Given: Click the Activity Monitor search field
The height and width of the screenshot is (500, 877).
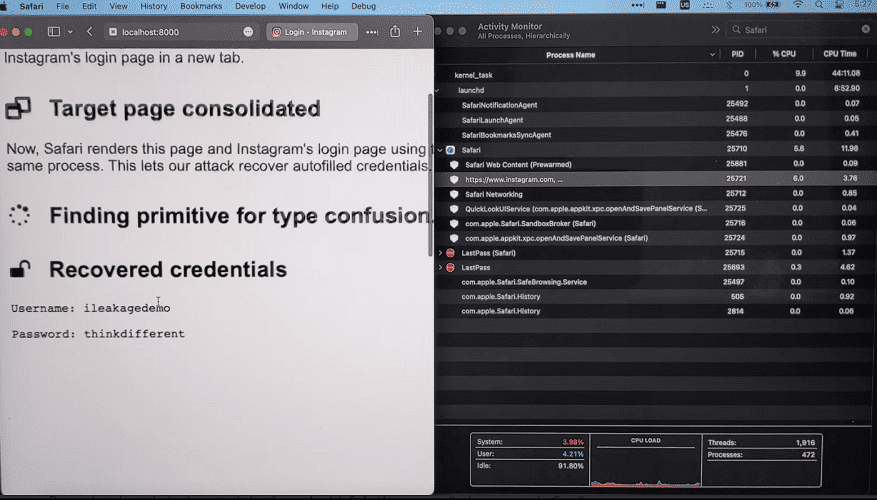Looking at the screenshot, I should pyautogui.click(x=801, y=30).
